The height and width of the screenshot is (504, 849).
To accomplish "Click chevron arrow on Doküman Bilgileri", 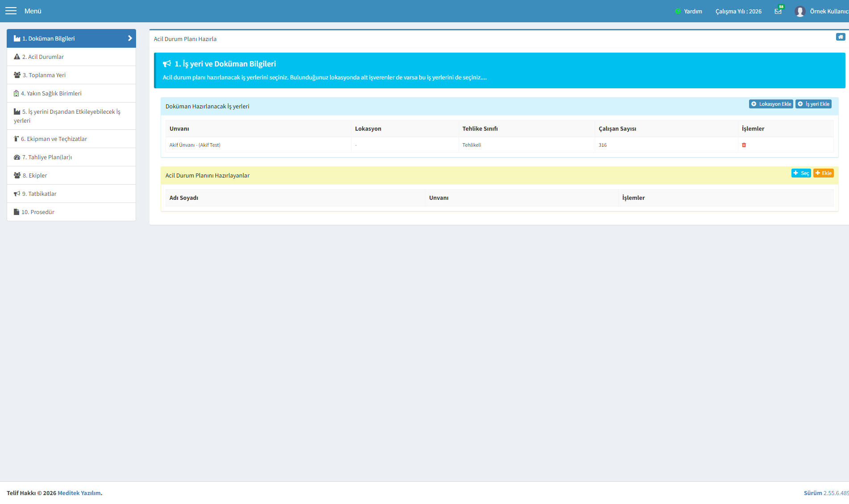I will pos(130,38).
